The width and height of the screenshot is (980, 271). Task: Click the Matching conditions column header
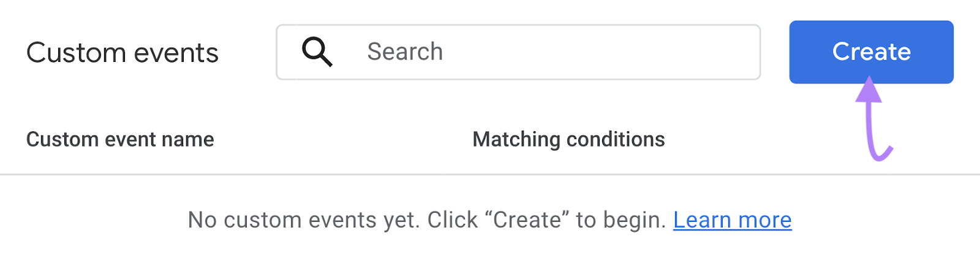pyautogui.click(x=568, y=139)
